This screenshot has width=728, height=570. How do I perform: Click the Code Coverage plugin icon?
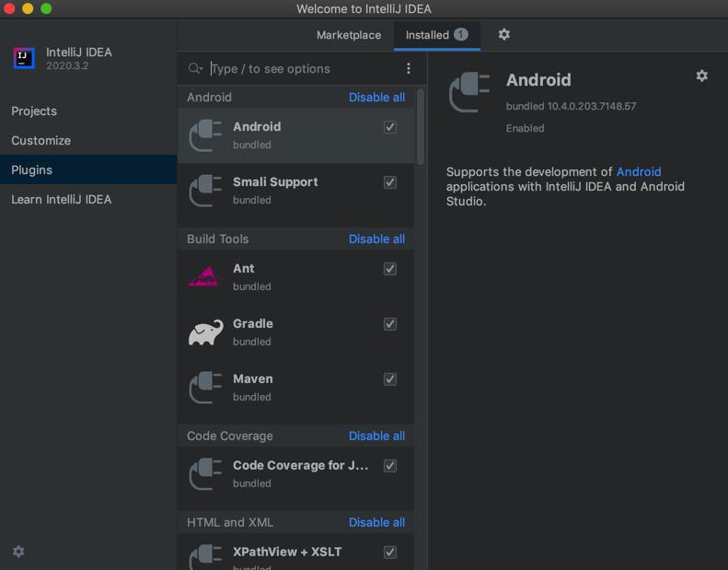(x=205, y=474)
